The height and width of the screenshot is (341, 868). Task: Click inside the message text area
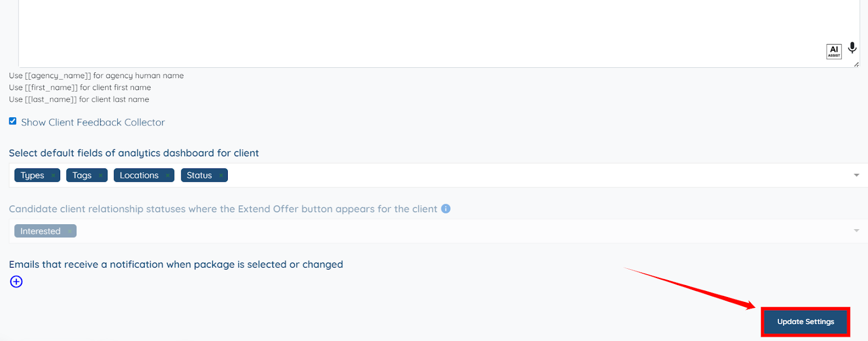[x=380, y=33]
